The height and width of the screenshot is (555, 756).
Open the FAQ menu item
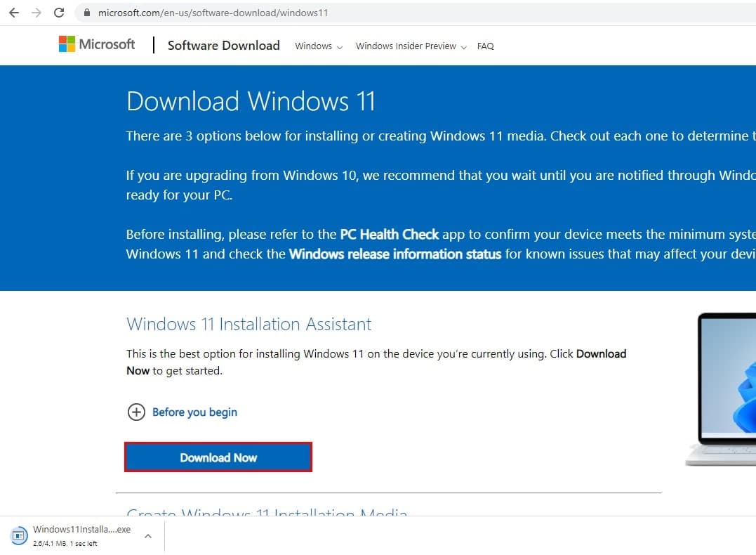485,46
